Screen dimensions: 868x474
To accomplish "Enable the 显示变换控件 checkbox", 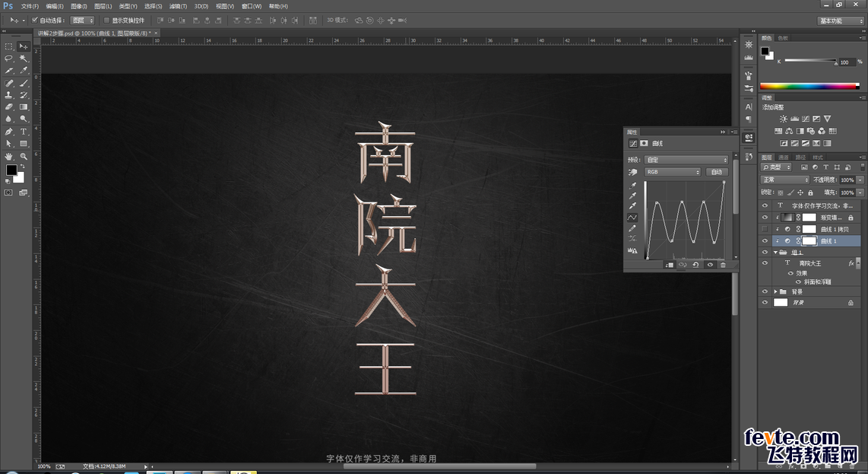I will 106,21.
